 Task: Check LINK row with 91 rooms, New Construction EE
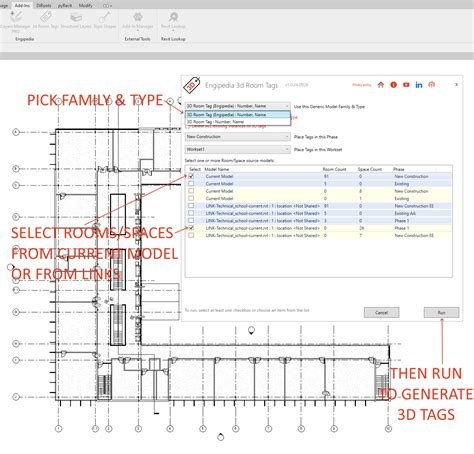[x=191, y=206]
